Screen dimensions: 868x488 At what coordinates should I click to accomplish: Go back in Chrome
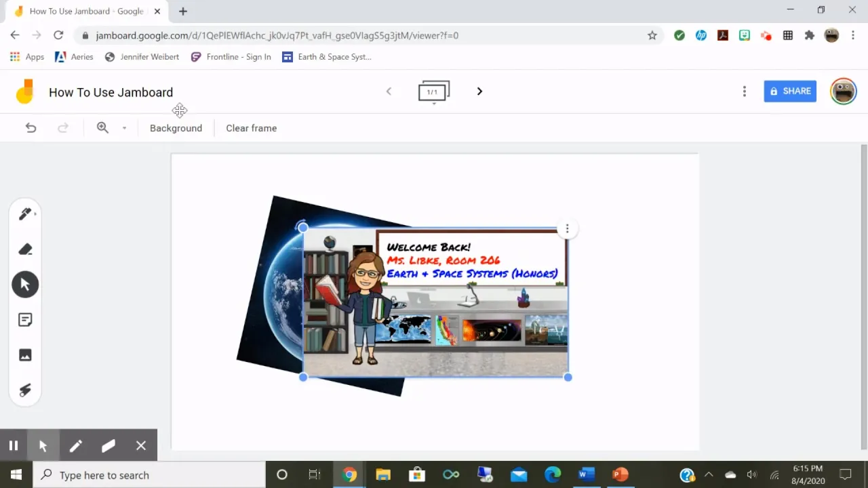point(15,35)
